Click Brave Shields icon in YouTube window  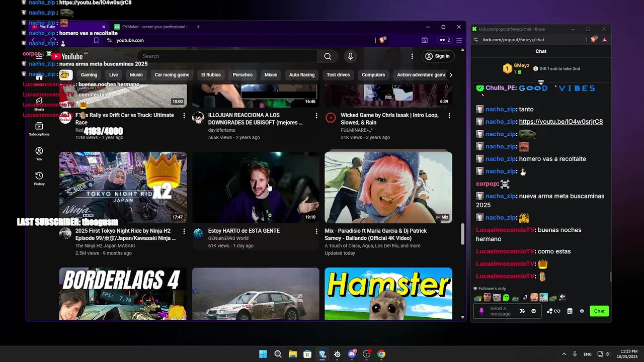click(382, 40)
